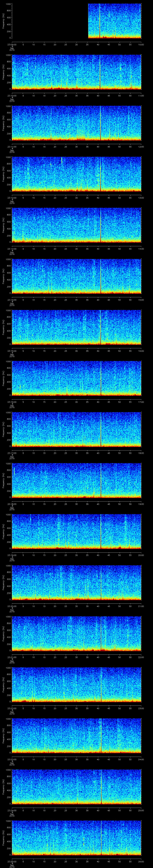Open the partial spectrogram starting at 23:09:00
The width and height of the screenshot is (153, 868).
pyautogui.click(x=115, y=21)
